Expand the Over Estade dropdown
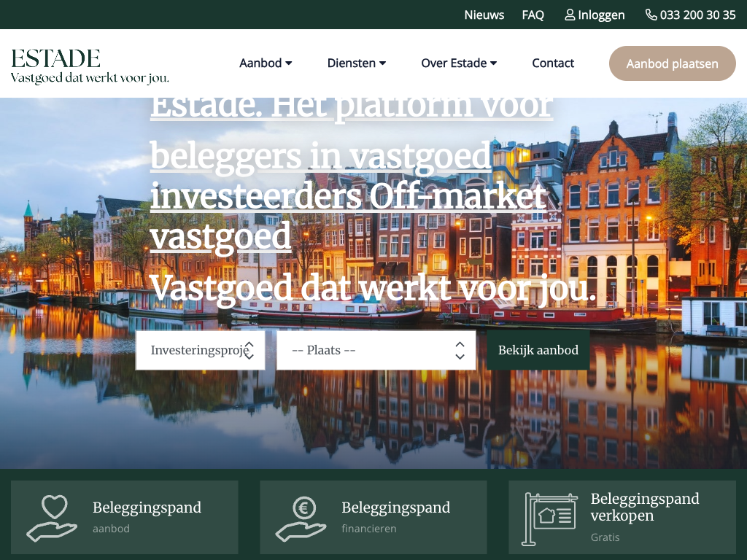 click(459, 63)
